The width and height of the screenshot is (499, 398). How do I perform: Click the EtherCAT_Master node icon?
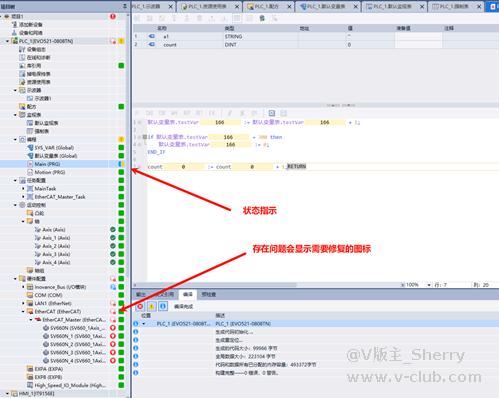(38, 320)
